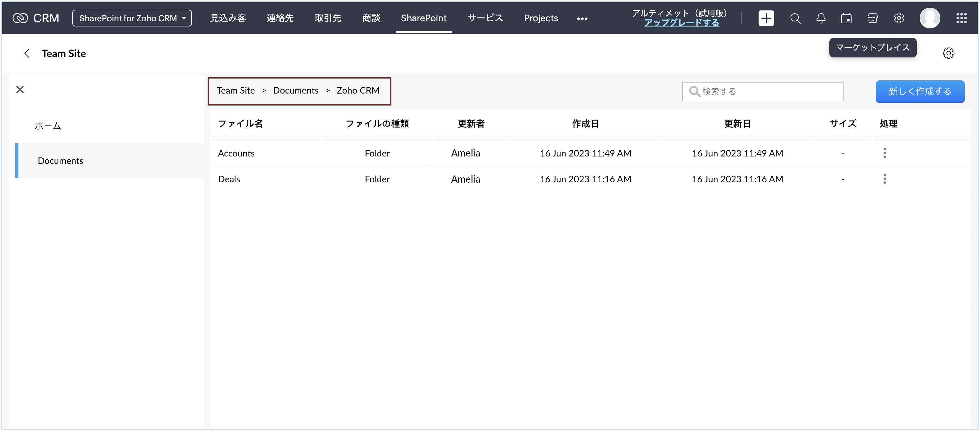This screenshot has height=431, width=980.
Task: Open the notifications bell icon
Action: (821, 18)
